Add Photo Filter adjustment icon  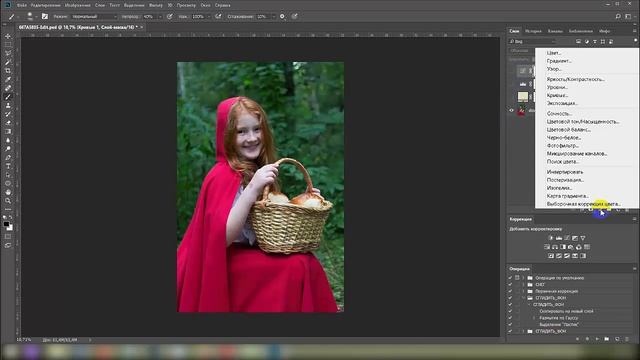click(x=571, y=247)
